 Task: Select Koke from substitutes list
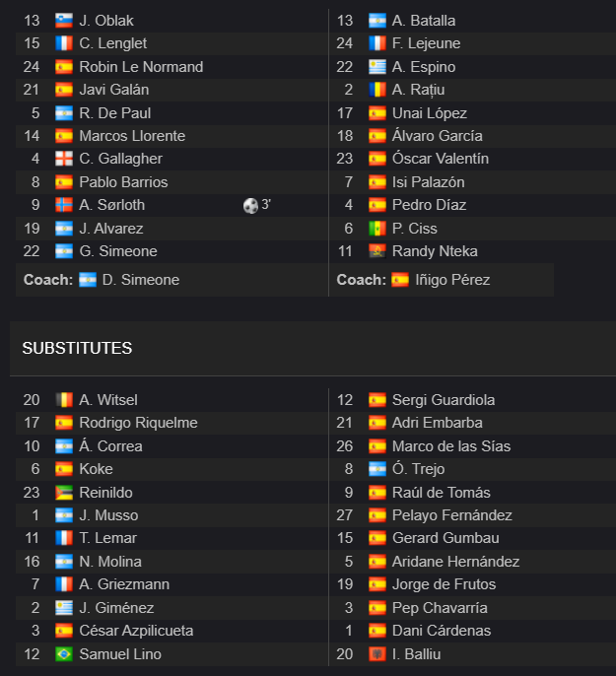(97, 469)
